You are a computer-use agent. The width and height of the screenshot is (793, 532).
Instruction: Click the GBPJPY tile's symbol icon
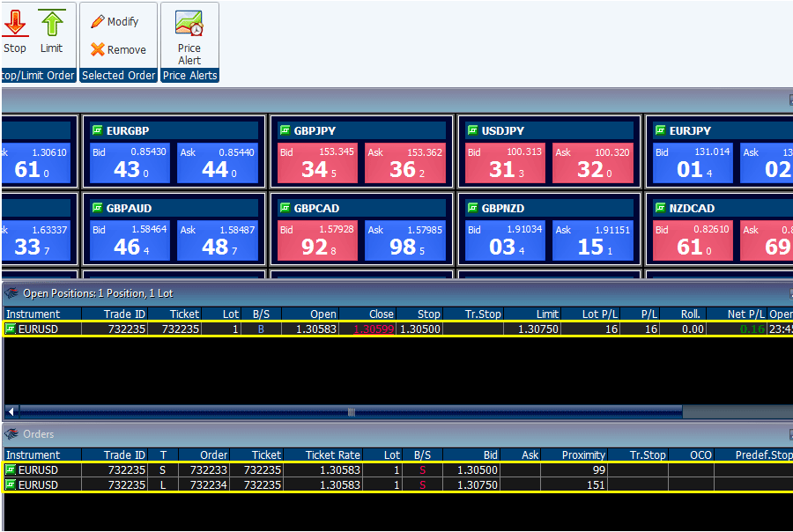[x=285, y=130]
